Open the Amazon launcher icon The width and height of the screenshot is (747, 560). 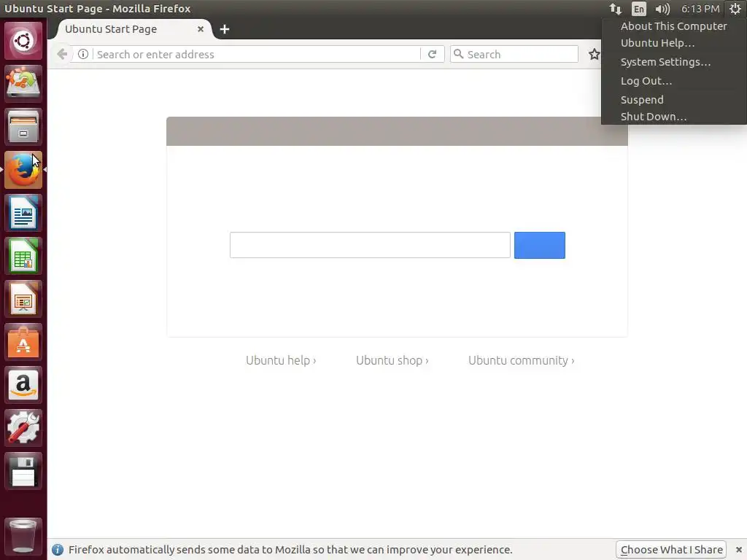pyautogui.click(x=23, y=385)
